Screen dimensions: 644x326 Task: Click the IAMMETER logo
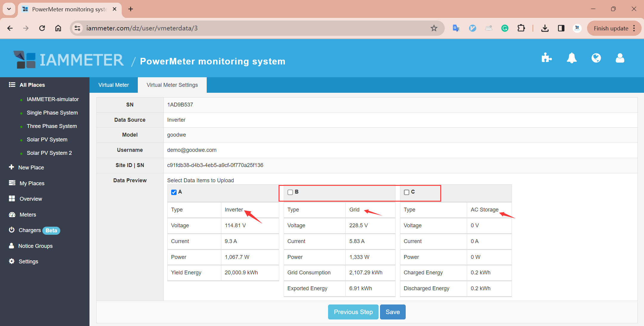(x=69, y=60)
